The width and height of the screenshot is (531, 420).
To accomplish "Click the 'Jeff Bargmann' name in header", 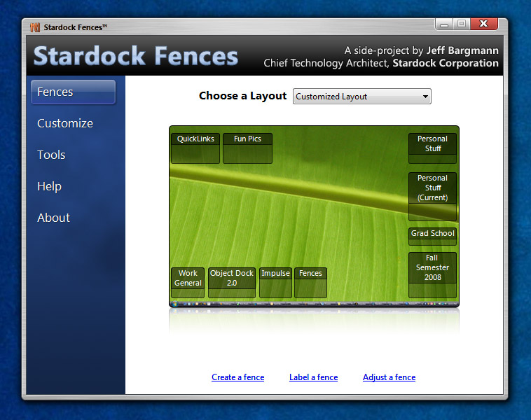I will [462, 50].
